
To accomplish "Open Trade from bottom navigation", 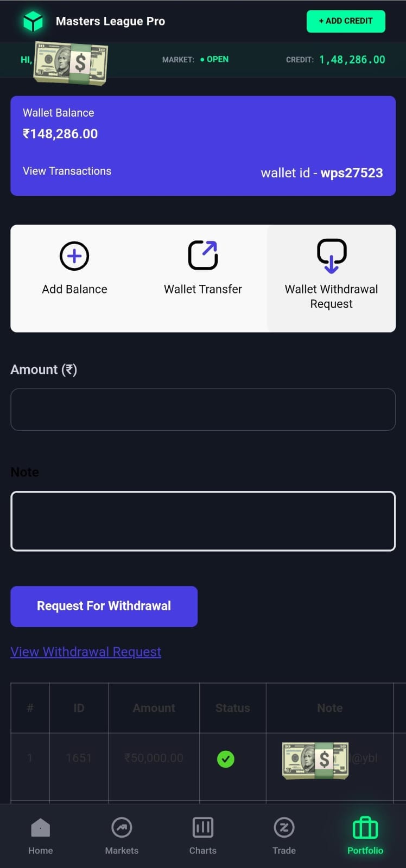I will pos(284,835).
